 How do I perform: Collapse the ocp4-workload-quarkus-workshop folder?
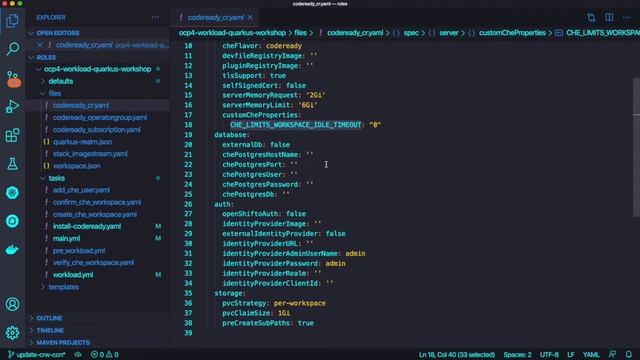98,69
